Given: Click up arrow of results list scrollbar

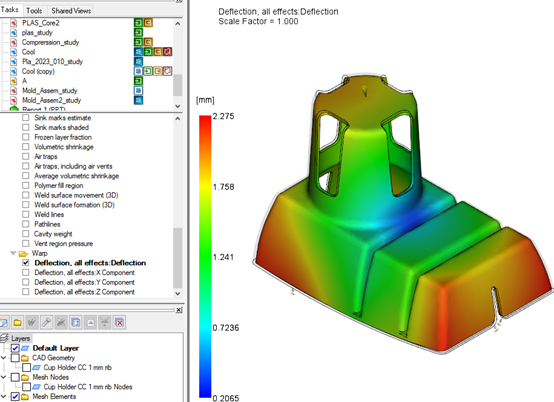Looking at the screenshot, I should 178,119.
